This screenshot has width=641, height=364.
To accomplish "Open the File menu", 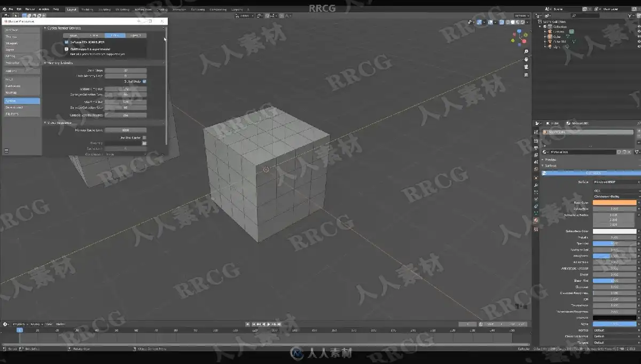I will [11, 9].
